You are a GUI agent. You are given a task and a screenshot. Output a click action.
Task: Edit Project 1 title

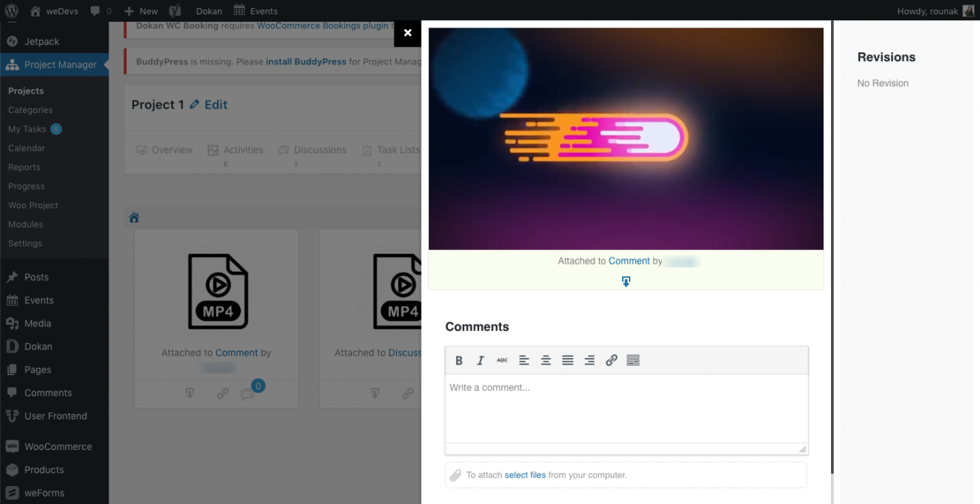pos(209,105)
